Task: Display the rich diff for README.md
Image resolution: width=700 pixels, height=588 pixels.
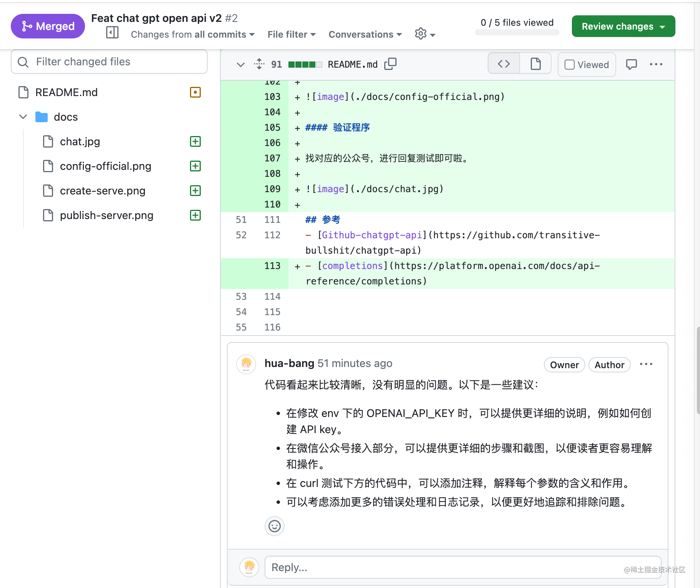Action: point(535,63)
